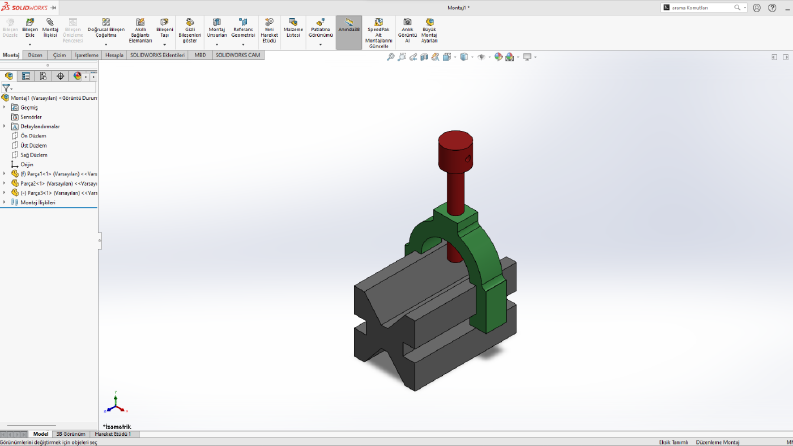Click the FeatureManager design tree tab

point(9,76)
